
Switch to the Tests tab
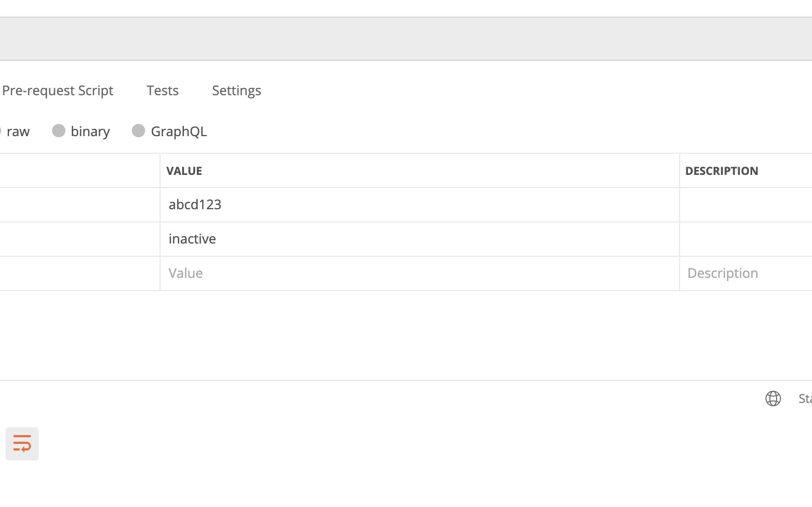[162, 90]
